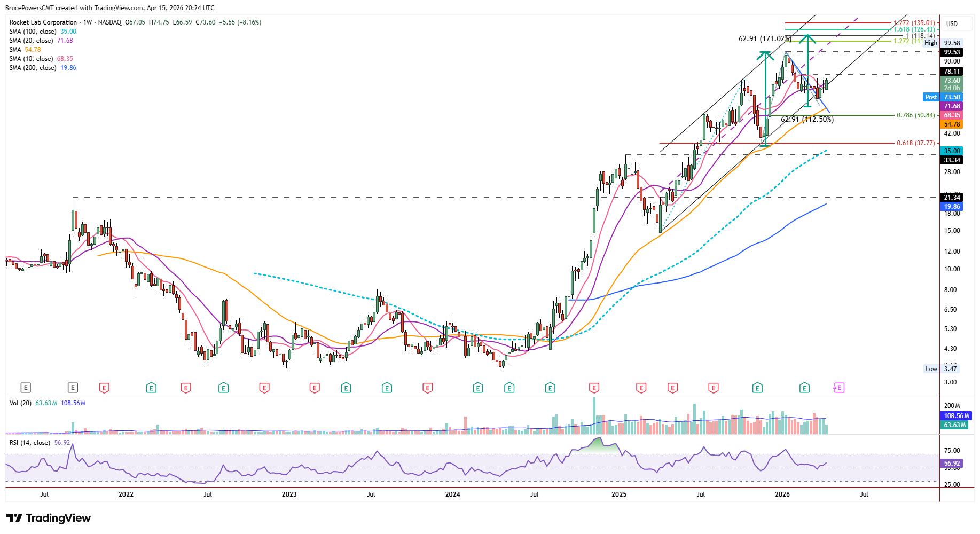
Task: Select the RSI (14, close) indicator legend
Action: (40, 443)
